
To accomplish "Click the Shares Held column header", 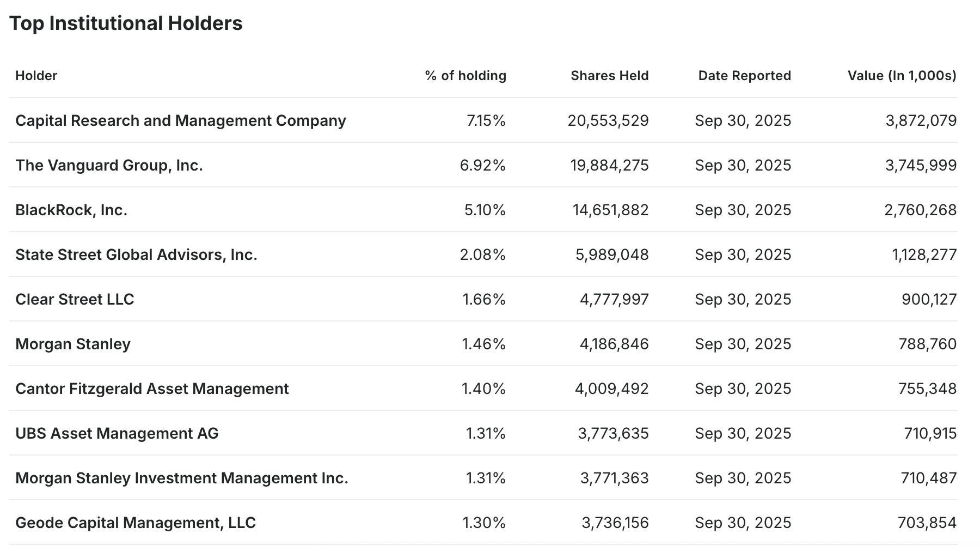I will 609,75.
